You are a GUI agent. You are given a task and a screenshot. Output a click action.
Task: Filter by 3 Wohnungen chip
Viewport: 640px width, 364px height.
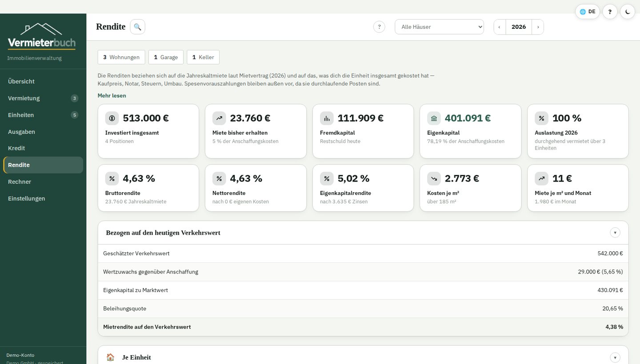pos(121,57)
